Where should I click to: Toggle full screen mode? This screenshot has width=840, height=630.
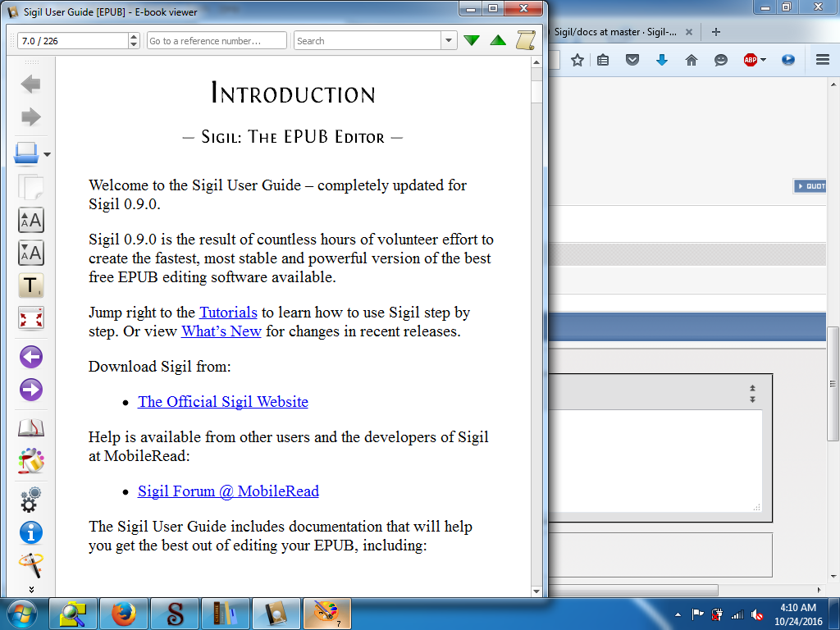click(x=30, y=318)
